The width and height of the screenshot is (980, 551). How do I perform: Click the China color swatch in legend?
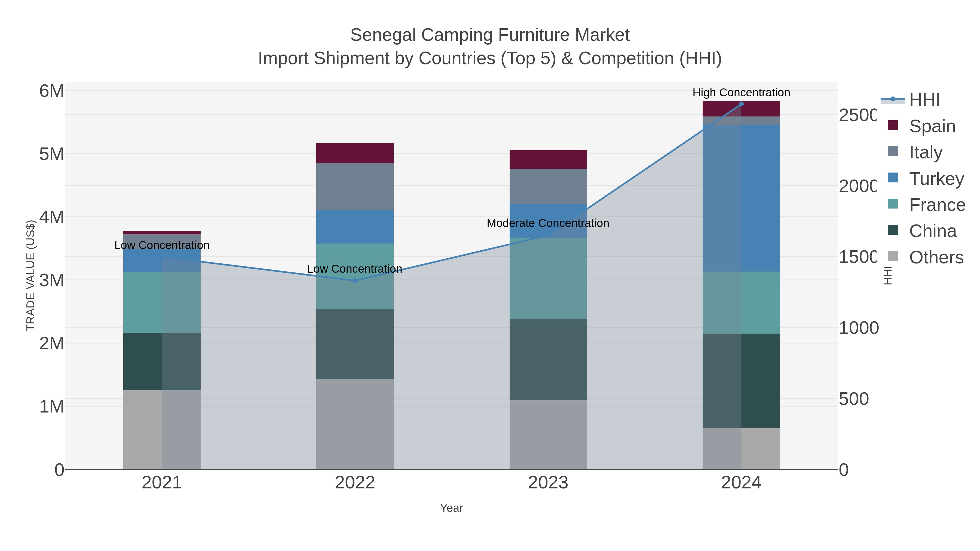point(893,230)
